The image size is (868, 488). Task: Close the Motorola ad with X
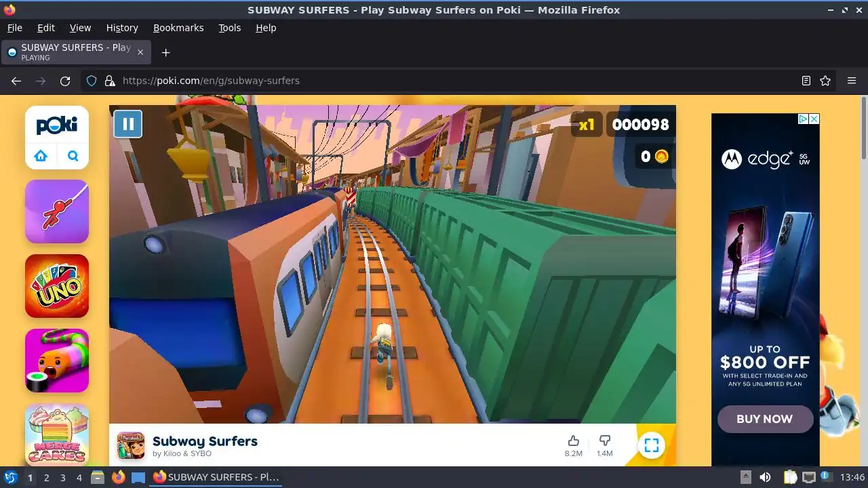(814, 119)
